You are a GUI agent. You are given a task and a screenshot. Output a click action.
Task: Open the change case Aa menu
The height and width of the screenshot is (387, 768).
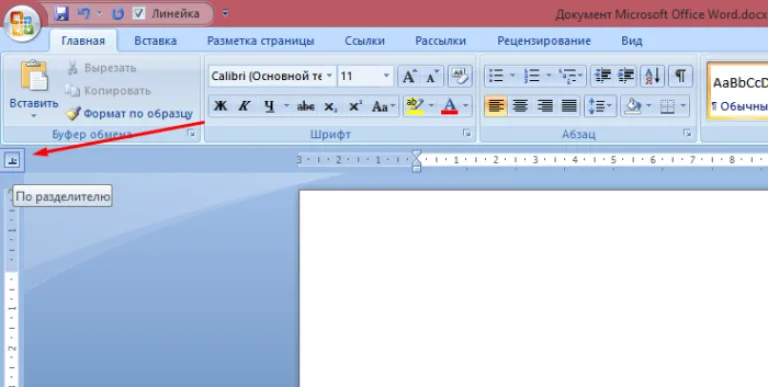[384, 106]
